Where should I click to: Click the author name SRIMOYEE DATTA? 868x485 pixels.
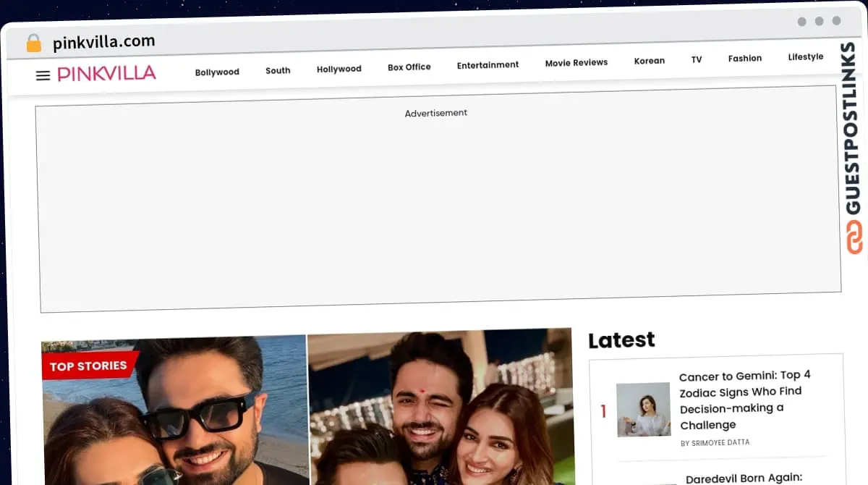coord(716,442)
